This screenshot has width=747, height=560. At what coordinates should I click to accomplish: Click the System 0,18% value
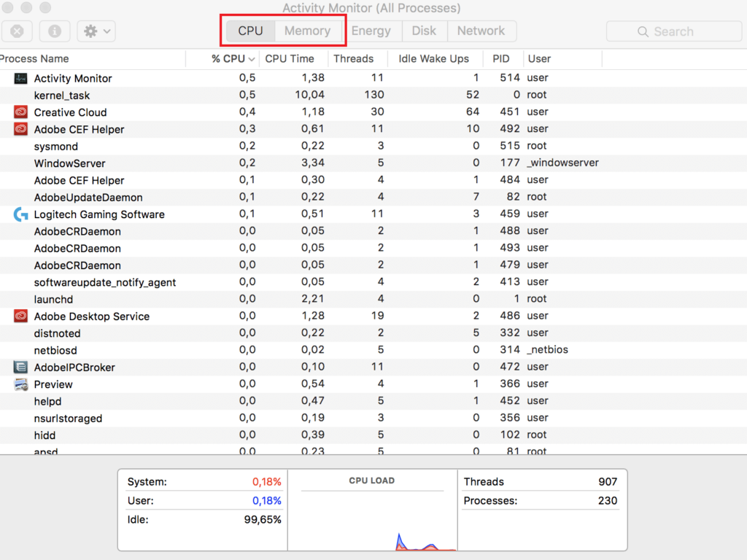267,482
